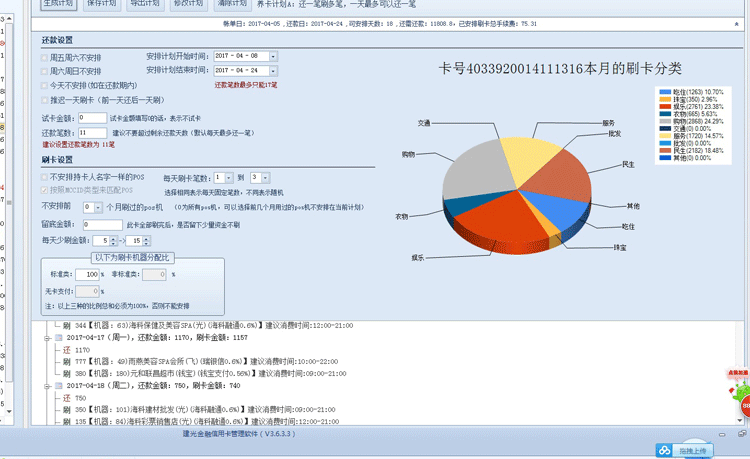Screen dimensions: 750x459
Task: Click the 娱乐 red legend swatch
Action: 665,107
